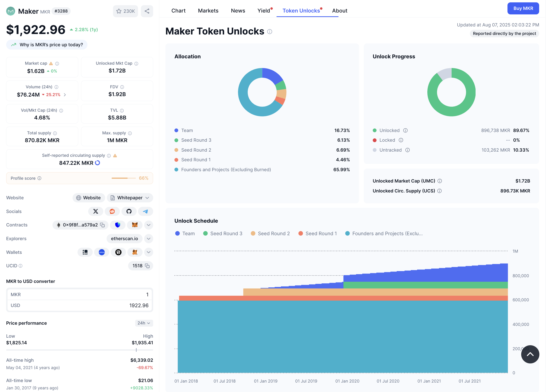The height and width of the screenshot is (392, 546).
Task: Open the Reddit social link
Action: click(112, 211)
